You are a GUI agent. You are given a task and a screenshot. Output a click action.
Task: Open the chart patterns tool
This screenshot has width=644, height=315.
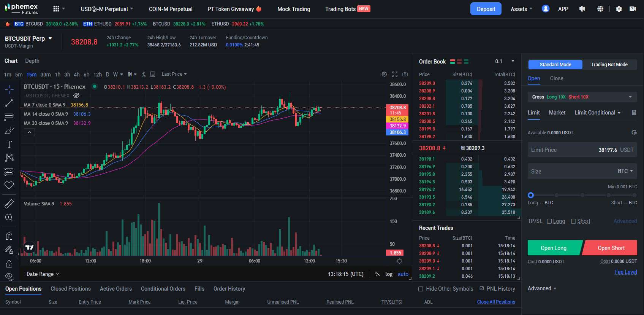(x=9, y=158)
